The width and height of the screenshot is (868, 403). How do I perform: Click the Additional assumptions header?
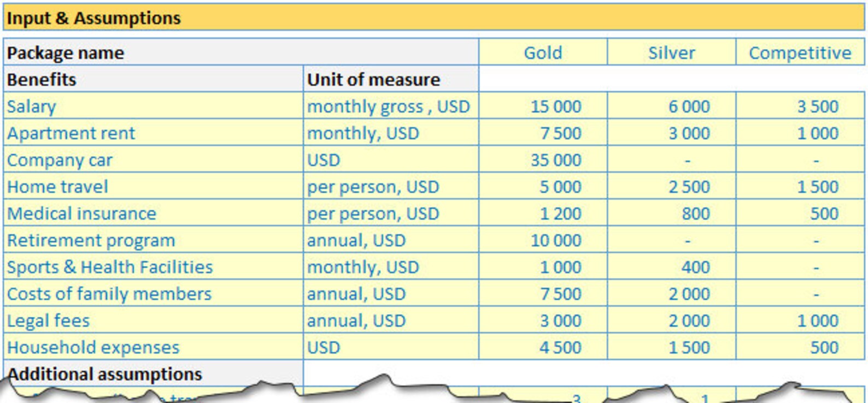(153, 372)
